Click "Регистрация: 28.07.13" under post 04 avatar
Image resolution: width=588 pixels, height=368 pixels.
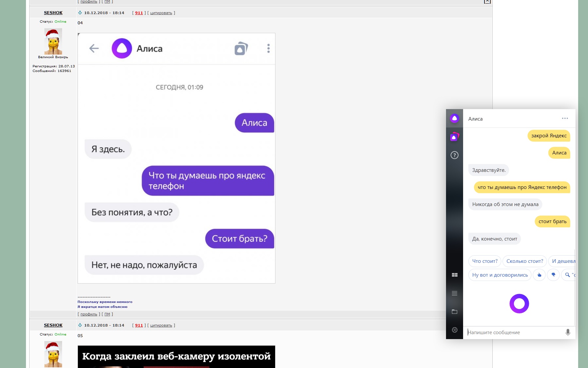(54, 66)
